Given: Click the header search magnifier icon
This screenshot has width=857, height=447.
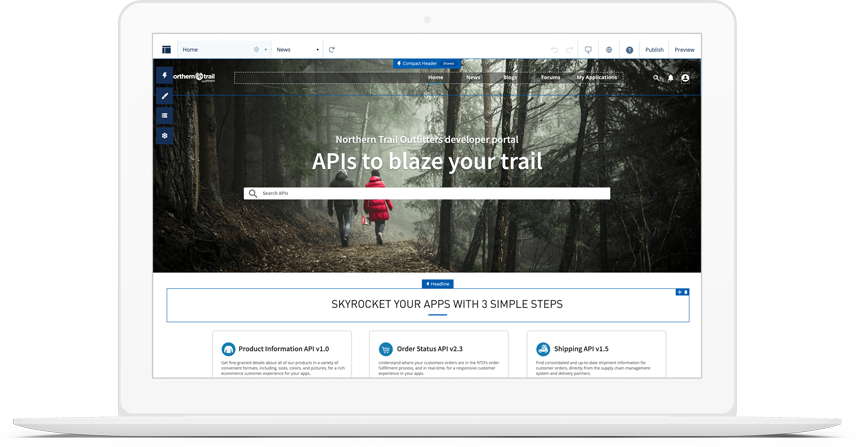Looking at the screenshot, I should [x=656, y=78].
